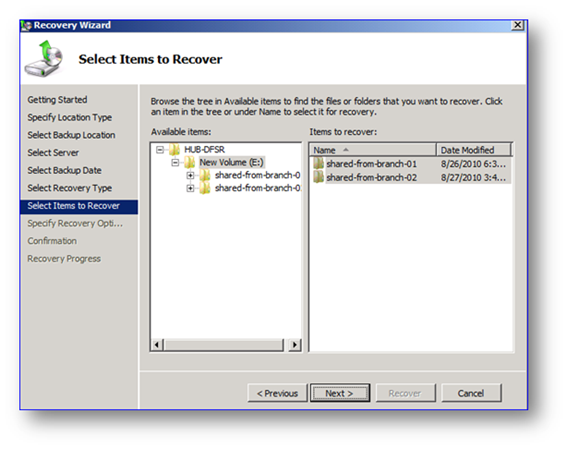Image resolution: width=567 pixels, height=449 pixels.
Task: Expand the first shared-from-branch tree folder
Action: (x=190, y=175)
